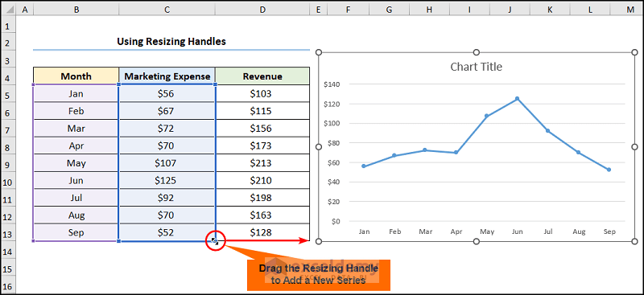Click the $56 marketing expense cell

pos(167,94)
